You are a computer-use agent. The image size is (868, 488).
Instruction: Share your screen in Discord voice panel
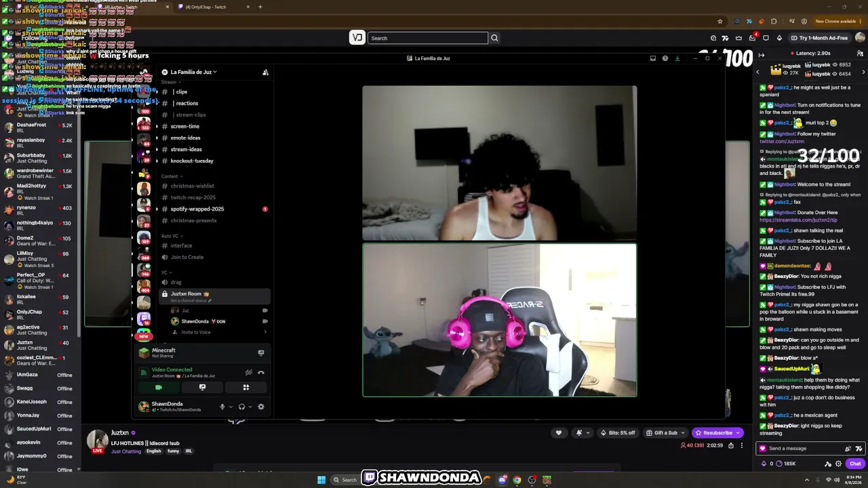[202, 387]
